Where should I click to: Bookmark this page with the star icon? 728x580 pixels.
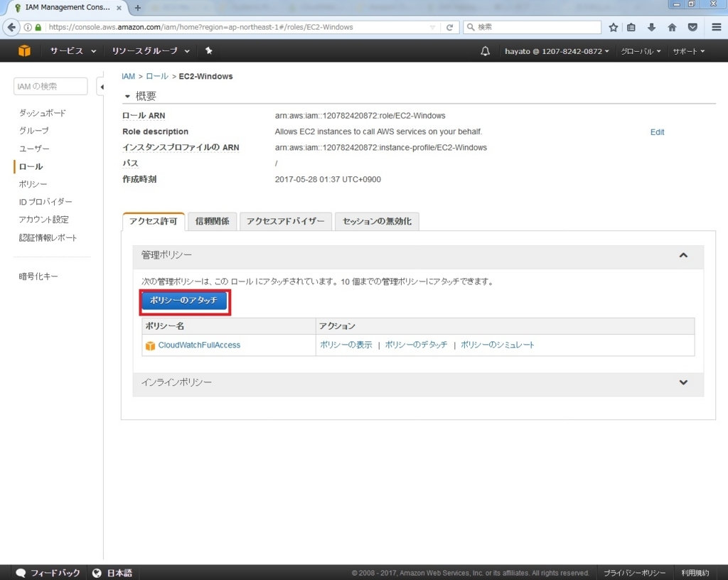614,28
